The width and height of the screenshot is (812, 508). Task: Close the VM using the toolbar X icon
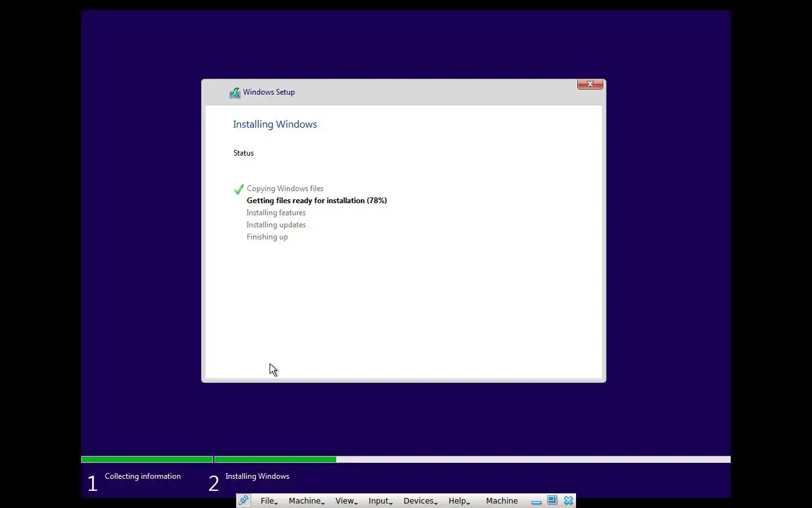point(568,500)
